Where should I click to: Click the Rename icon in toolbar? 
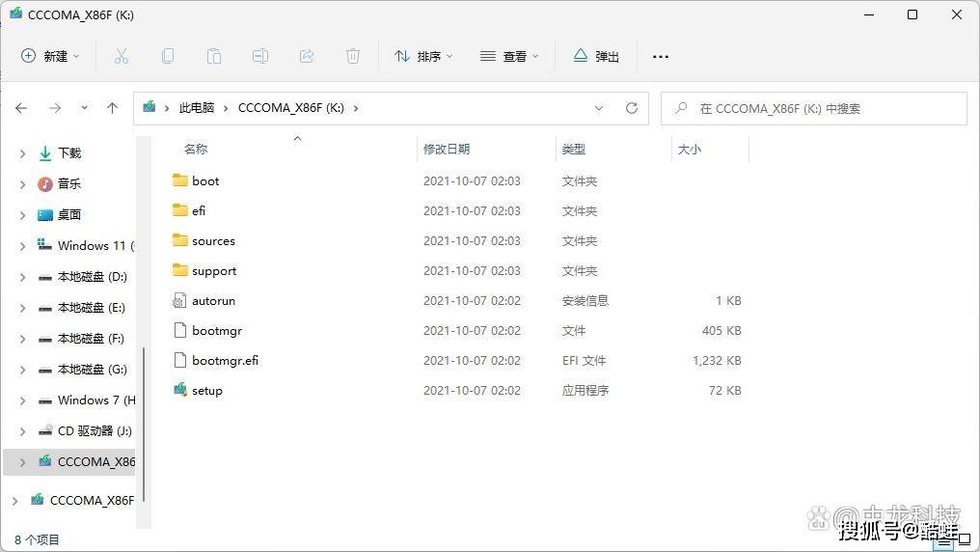pyautogui.click(x=260, y=56)
